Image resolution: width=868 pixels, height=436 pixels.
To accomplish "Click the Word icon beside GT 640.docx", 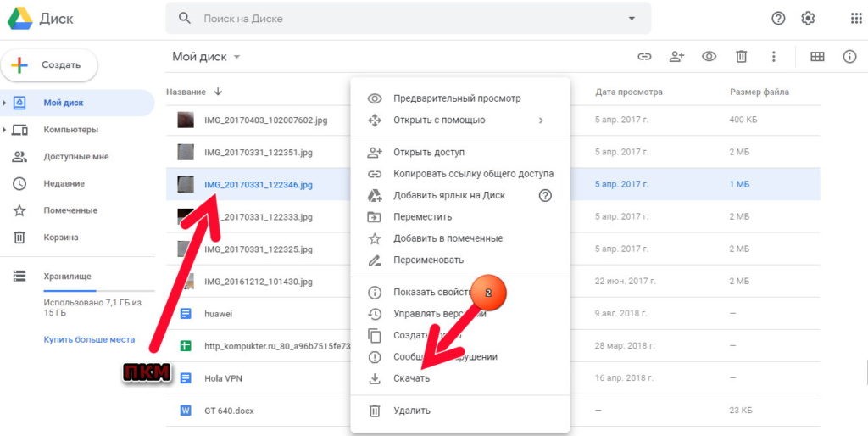I will click(x=186, y=411).
